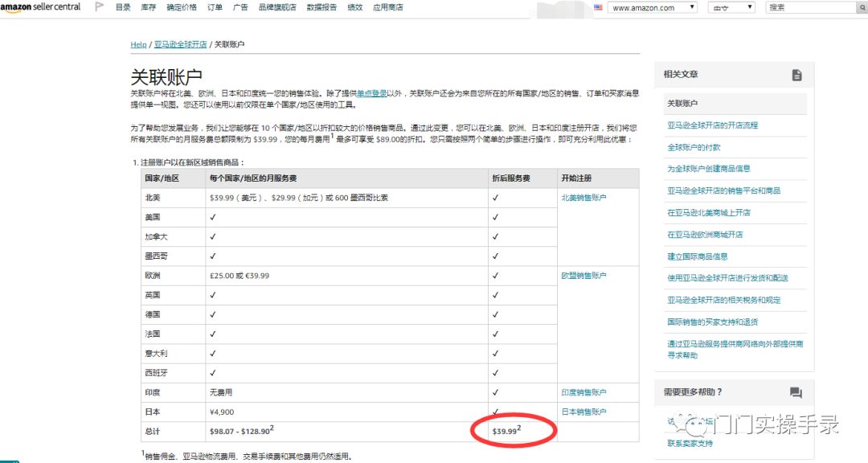The height and width of the screenshot is (463, 868).
Task: Open the 单点登录 link in the paragraph
Action: 371,93
